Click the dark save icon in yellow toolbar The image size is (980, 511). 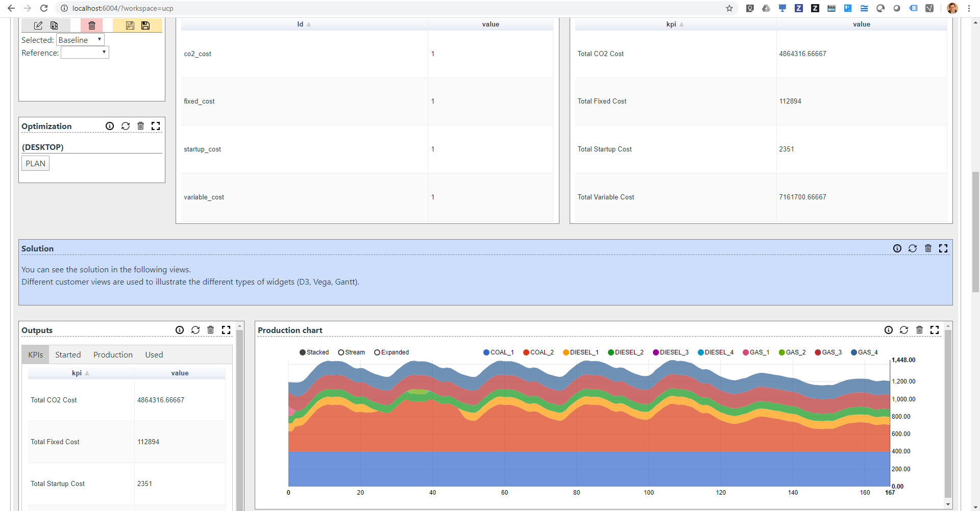[x=145, y=25]
